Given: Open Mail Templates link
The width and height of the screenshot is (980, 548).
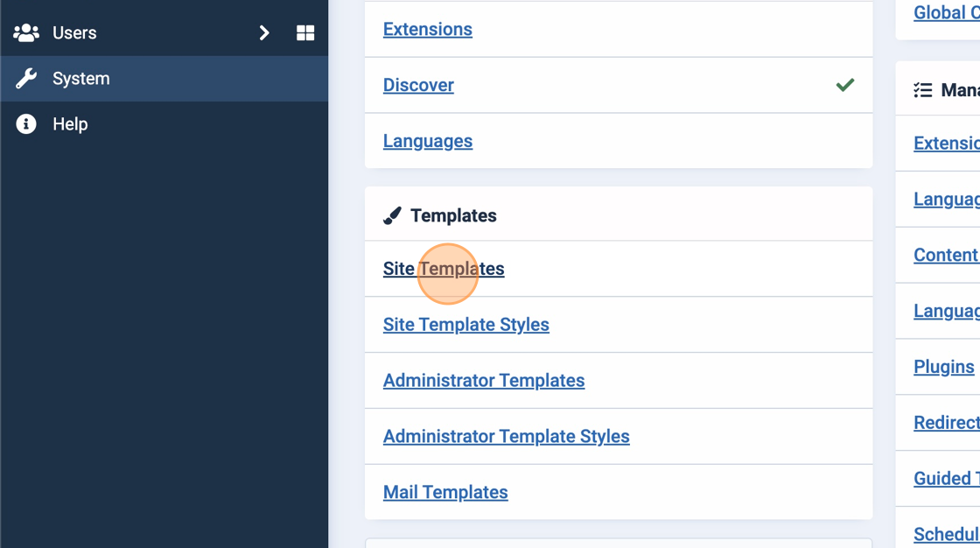Looking at the screenshot, I should 445,493.
